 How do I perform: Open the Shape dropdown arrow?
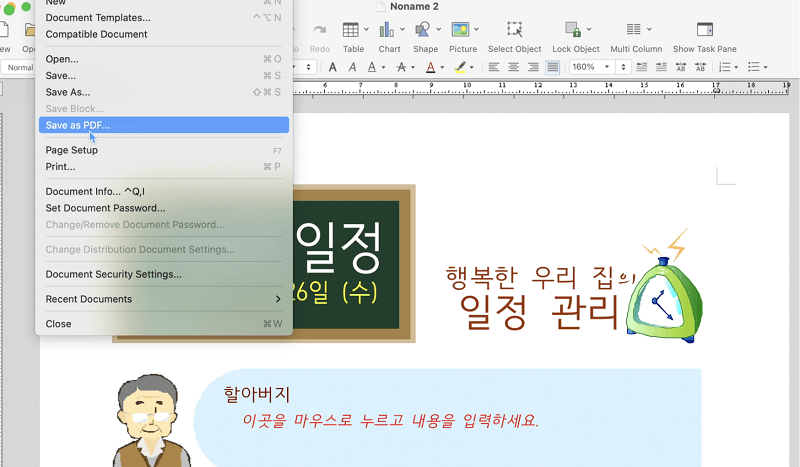[x=438, y=30]
